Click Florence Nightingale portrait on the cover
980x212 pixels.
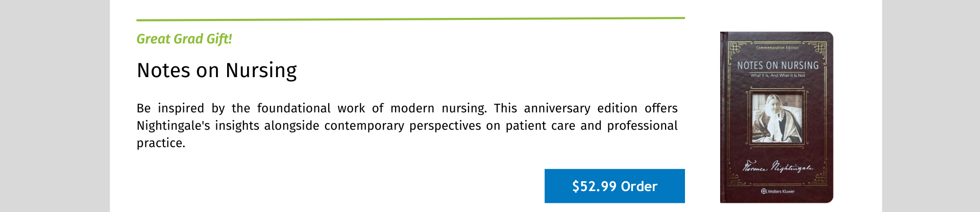(777, 117)
